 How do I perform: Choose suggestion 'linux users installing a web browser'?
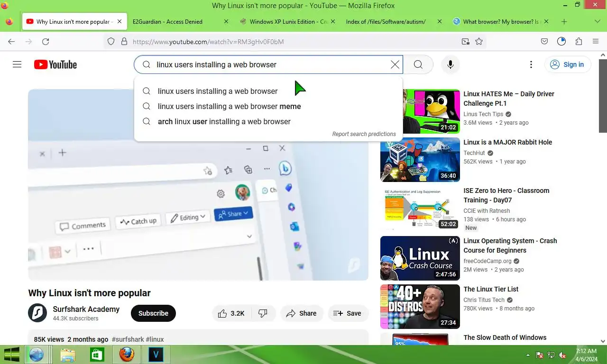click(268, 91)
